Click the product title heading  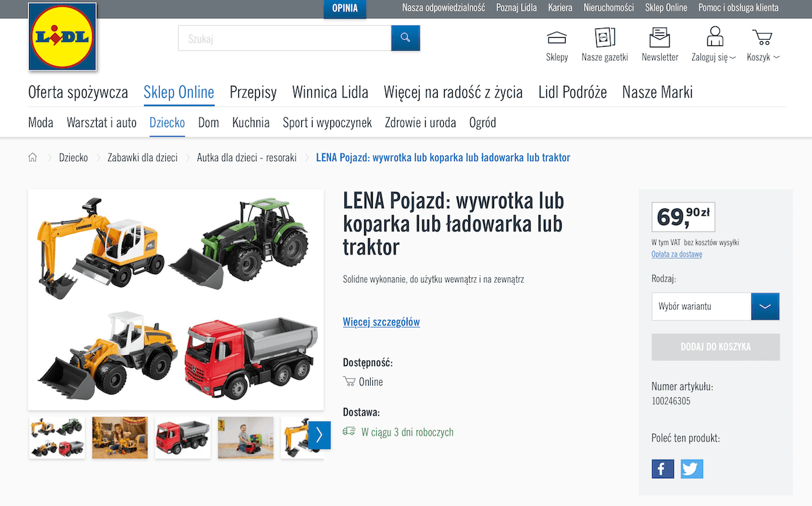[x=453, y=224]
